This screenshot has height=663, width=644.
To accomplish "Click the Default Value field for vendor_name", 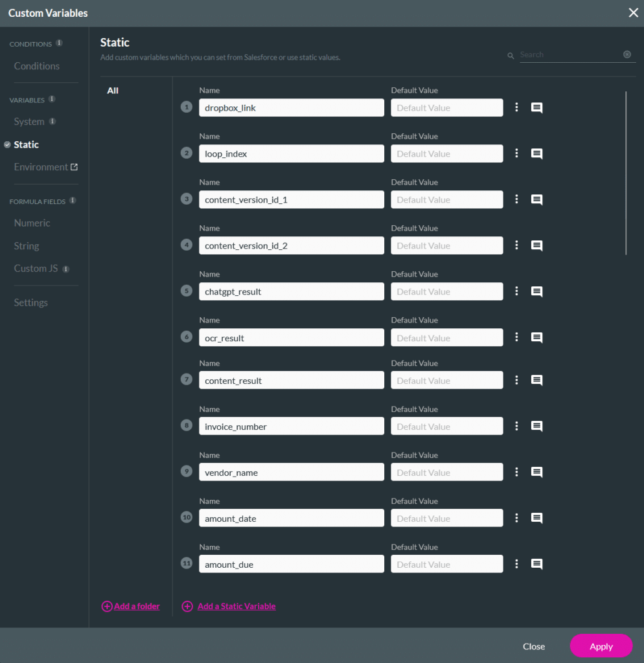I will pyautogui.click(x=446, y=473).
